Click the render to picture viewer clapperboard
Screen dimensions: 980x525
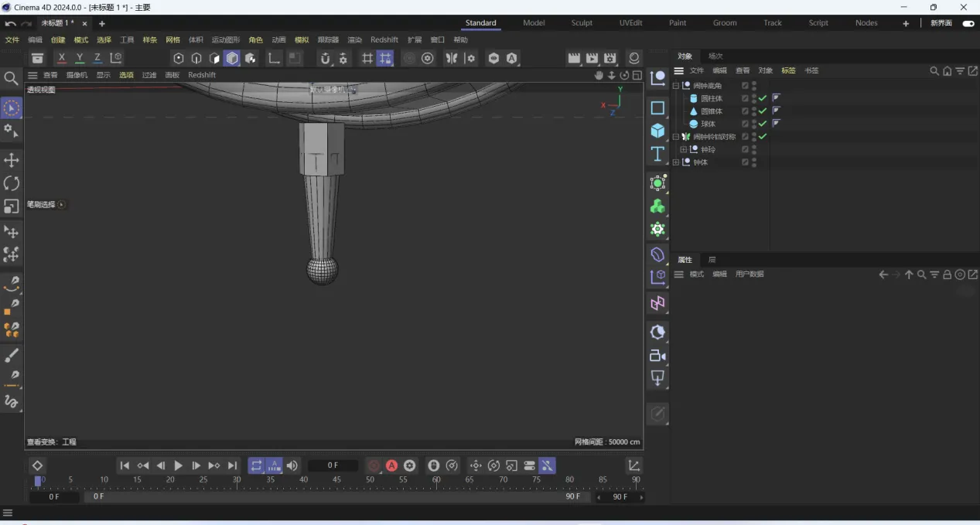pyautogui.click(x=592, y=58)
